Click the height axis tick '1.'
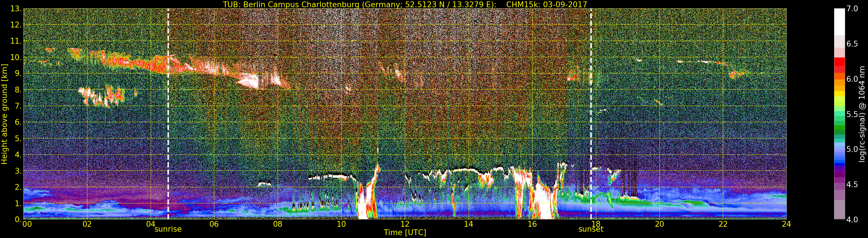868x238 pixels. (18, 203)
